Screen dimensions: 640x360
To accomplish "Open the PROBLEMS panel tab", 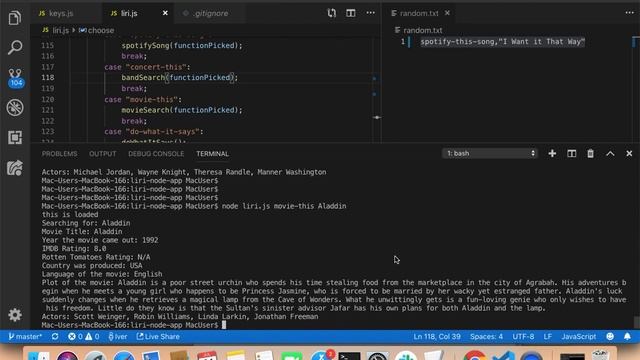I will point(59,154).
